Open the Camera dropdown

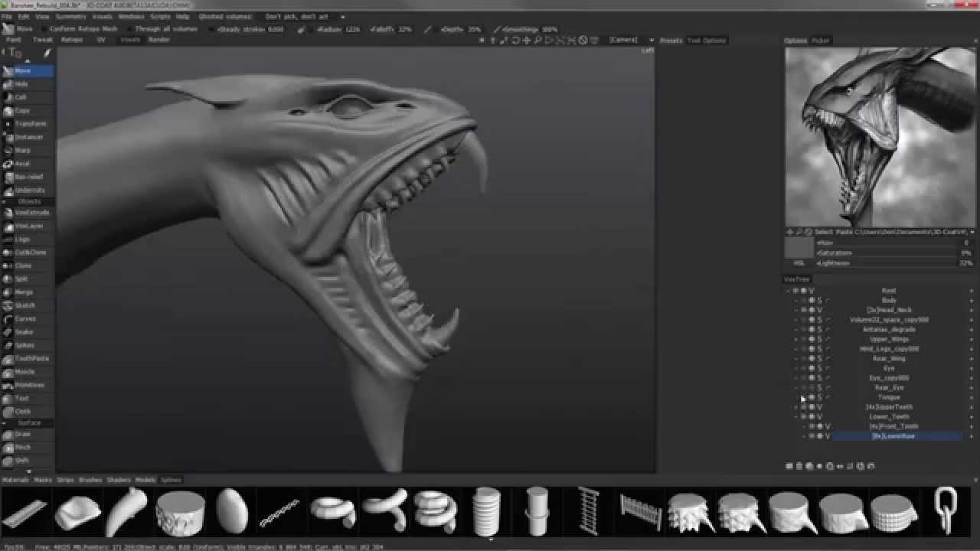click(630, 40)
